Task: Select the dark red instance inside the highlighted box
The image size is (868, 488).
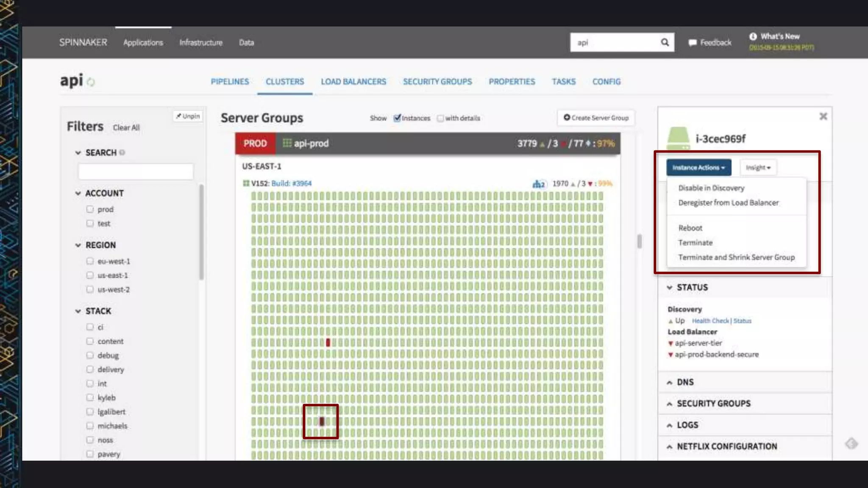Action: (x=322, y=421)
